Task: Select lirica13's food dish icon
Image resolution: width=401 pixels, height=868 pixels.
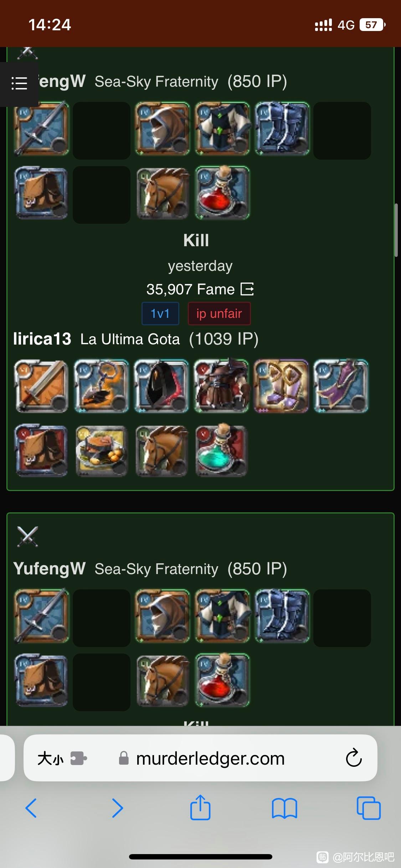Action: pos(102,450)
